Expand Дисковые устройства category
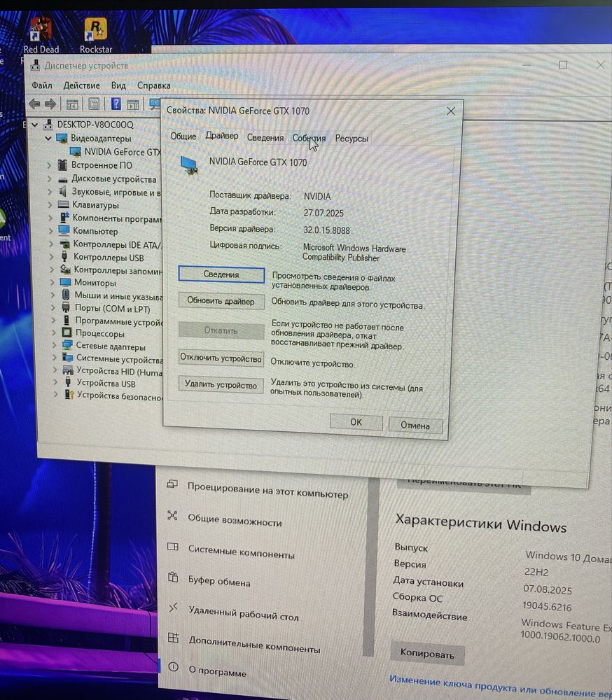 click(50, 178)
